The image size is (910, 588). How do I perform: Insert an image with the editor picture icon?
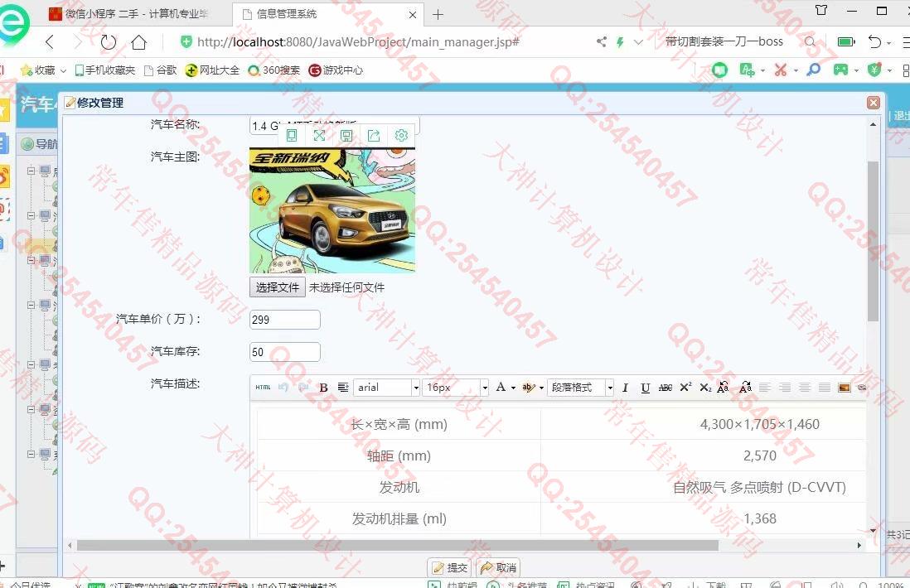pos(845,388)
